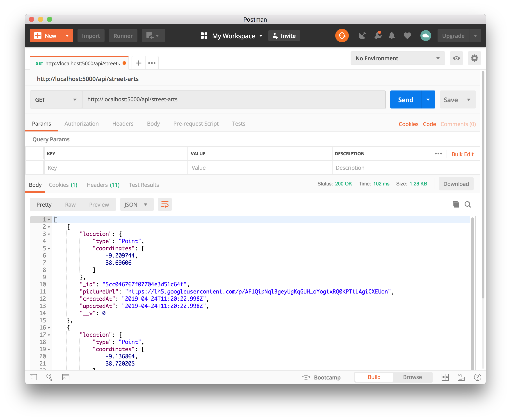Viewport: 511px width, 420px height.
Task: Click the Send button to execute request
Action: [x=406, y=99]
